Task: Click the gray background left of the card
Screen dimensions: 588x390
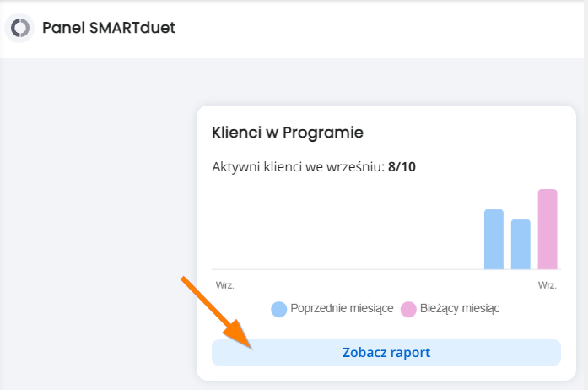Action: [98, 225]
